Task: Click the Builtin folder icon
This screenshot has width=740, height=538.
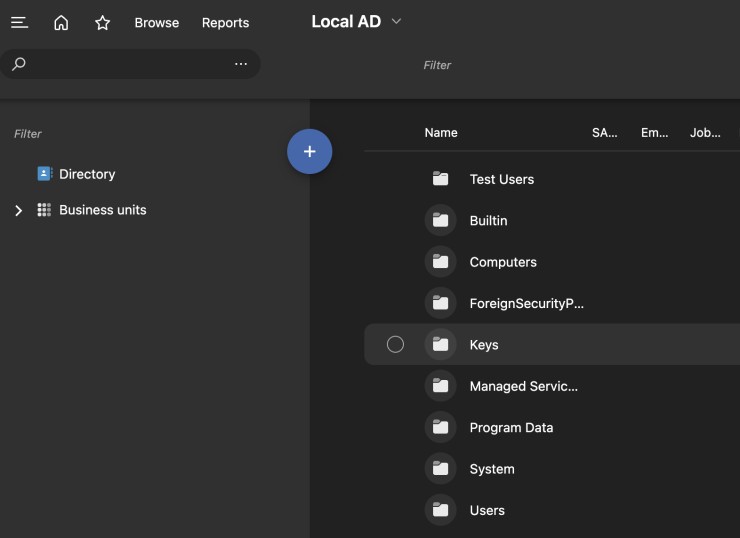Action: point(440,220)
